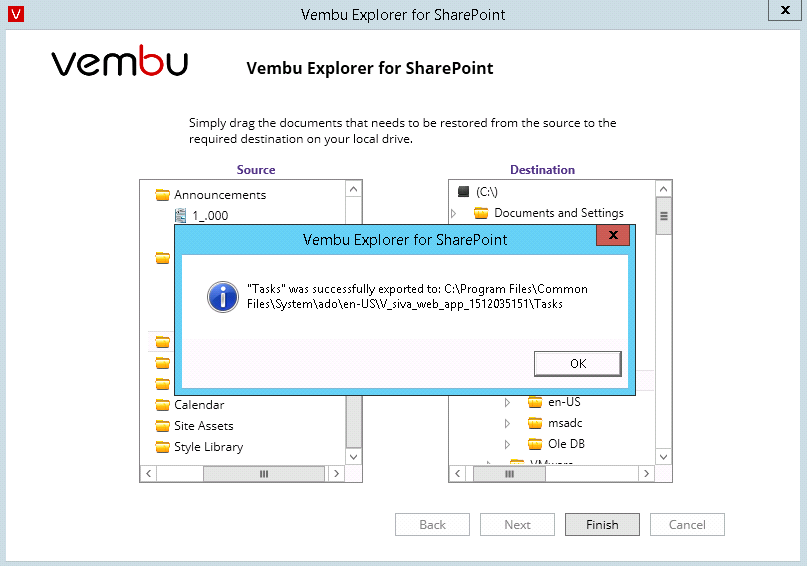Click the Next button
The width and height of the screenshot is (807, 566).
coord(517,524)
